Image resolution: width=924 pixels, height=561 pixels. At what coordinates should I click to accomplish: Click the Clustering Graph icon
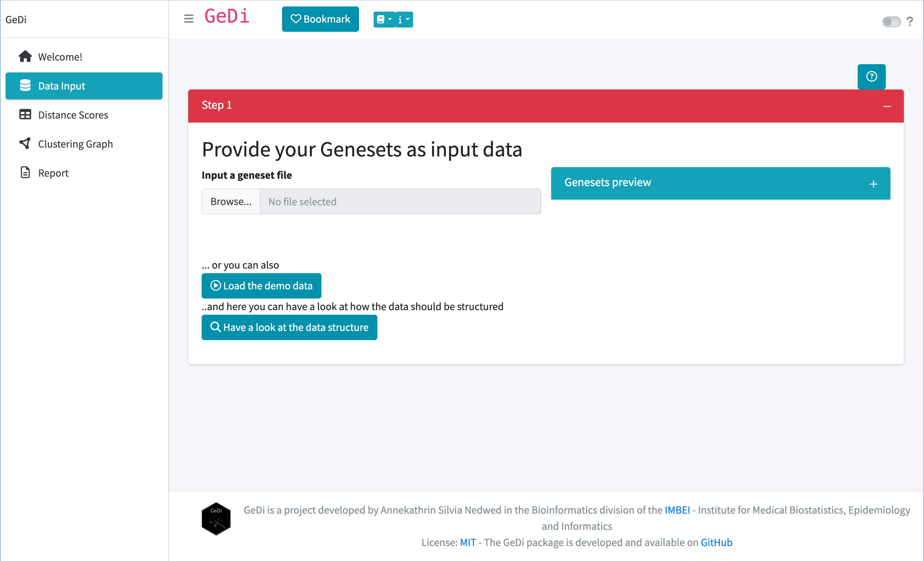(24, 143)
